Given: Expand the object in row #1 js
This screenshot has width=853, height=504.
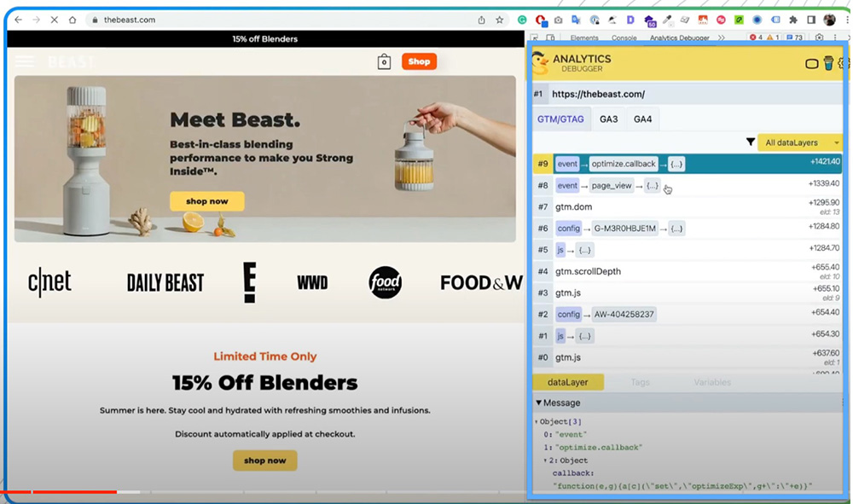Looking at the screenshot, I should [585, 336].
